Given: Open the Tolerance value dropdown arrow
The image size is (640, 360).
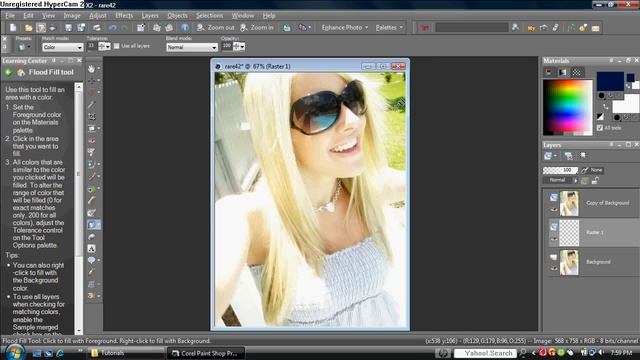Looking at the screenshot, I should tap(108, 47).
